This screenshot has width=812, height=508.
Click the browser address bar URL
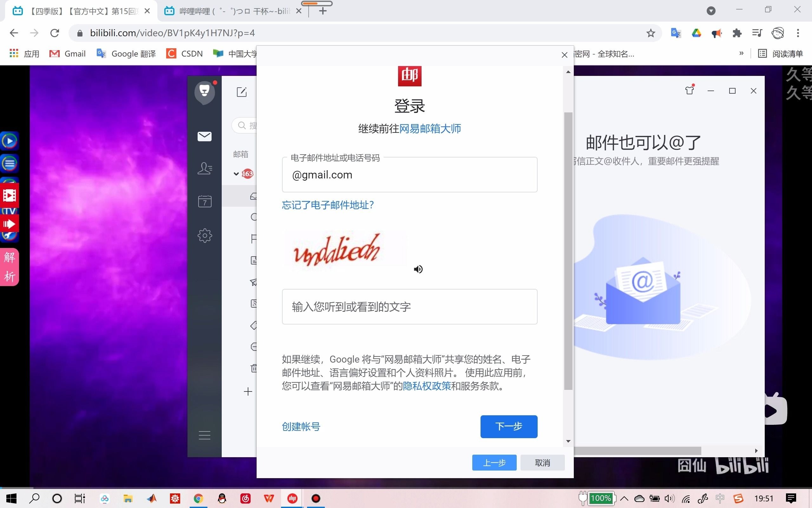click(x=172, y=33)
